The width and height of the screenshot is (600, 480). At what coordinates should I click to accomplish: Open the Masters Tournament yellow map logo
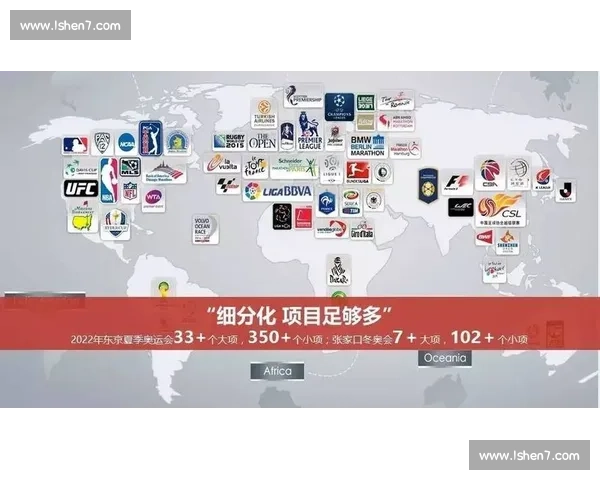click(83, 219)
